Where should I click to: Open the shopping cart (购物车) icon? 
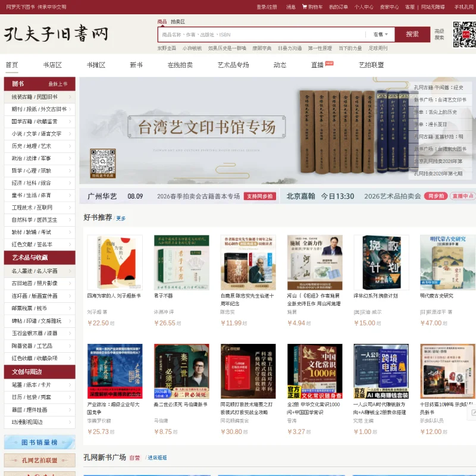[304, 7]
